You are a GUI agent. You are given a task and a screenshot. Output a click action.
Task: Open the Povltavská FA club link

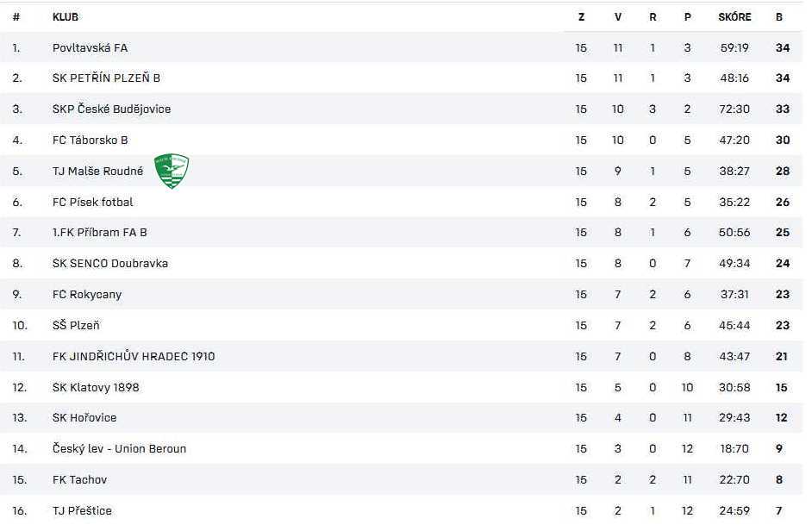(91, 47)
